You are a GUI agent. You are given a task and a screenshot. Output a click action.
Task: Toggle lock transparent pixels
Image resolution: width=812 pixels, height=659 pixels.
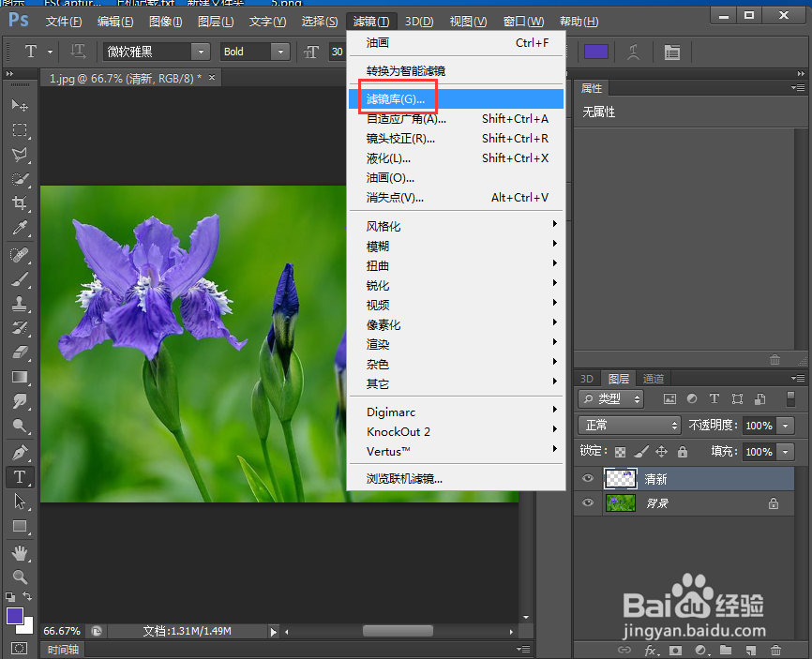click(x=620, y=452)
